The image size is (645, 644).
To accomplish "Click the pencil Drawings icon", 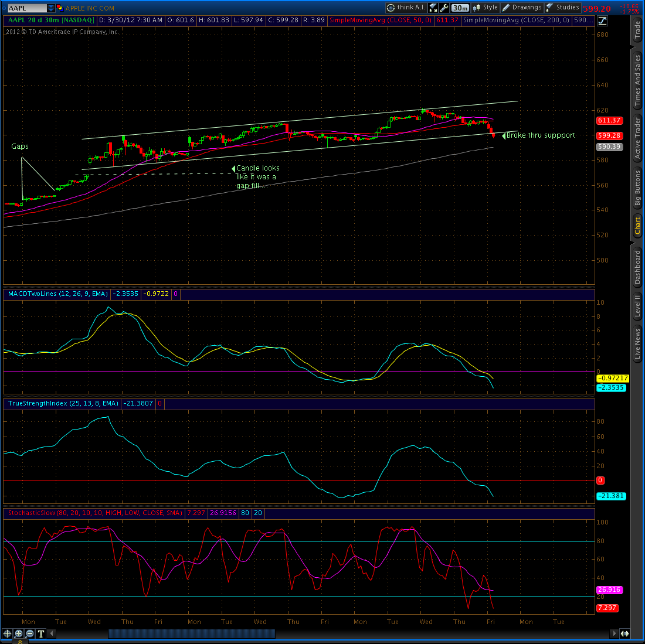I will pyautogui.click(x=506, y=8).
